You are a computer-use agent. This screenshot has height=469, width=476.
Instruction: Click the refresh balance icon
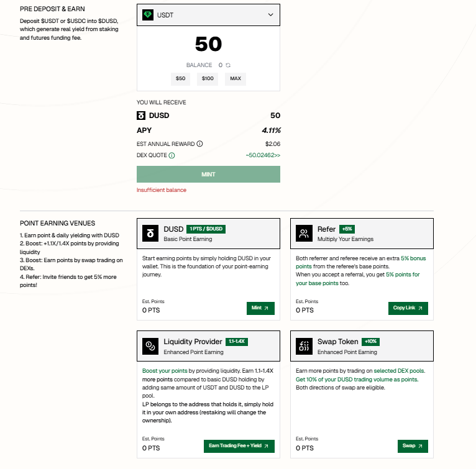pos(228,65)
